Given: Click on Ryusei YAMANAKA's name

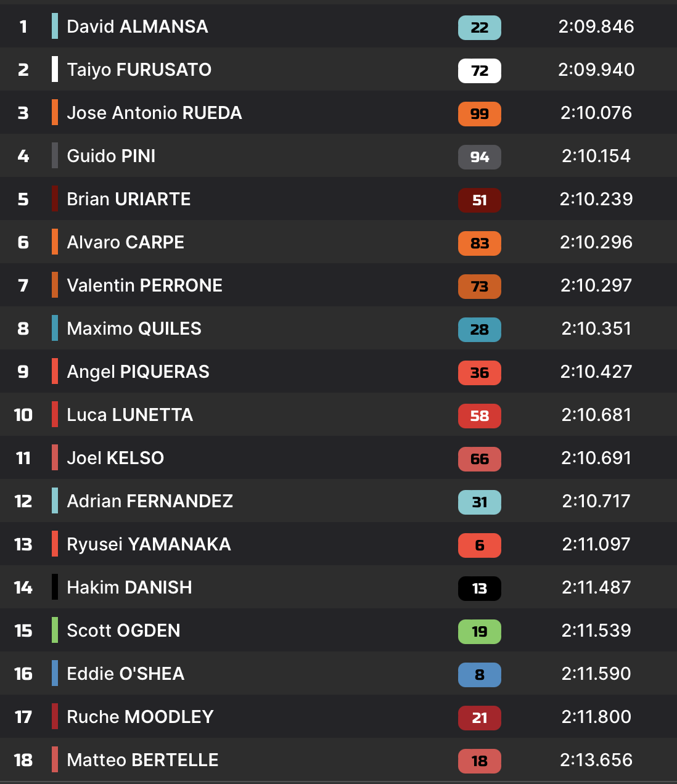Looking at the screenshot, I should pos(149,544).
